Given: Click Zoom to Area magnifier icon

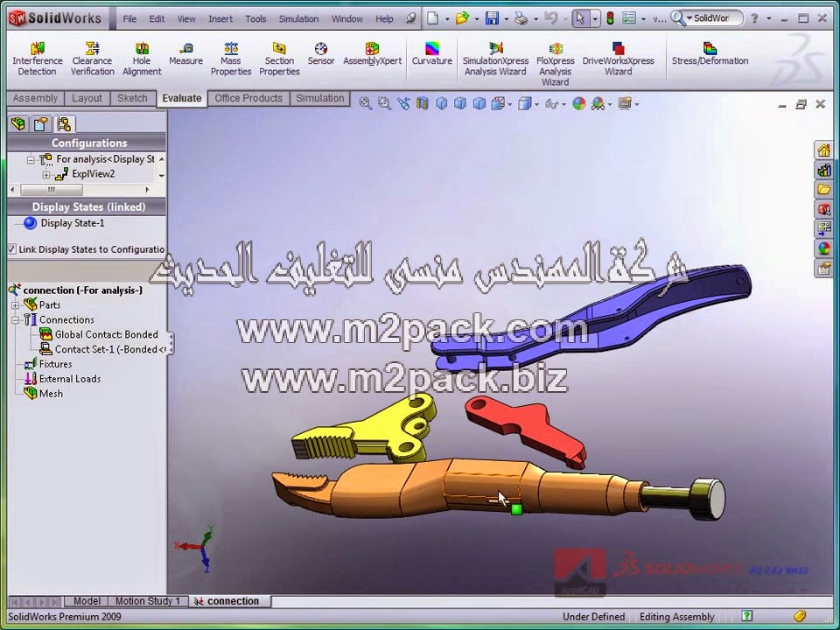Looking at the screenshot, I should click(384, 103).
